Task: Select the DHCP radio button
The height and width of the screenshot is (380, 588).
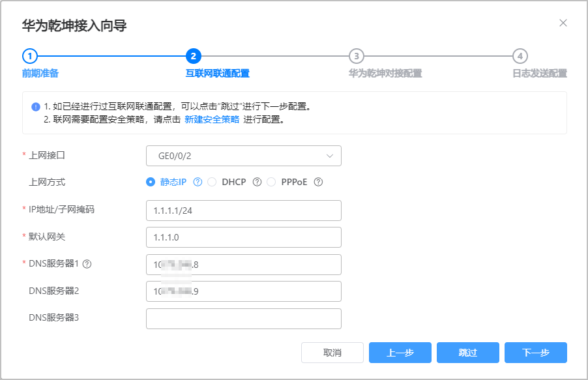Action: (212, 182)
